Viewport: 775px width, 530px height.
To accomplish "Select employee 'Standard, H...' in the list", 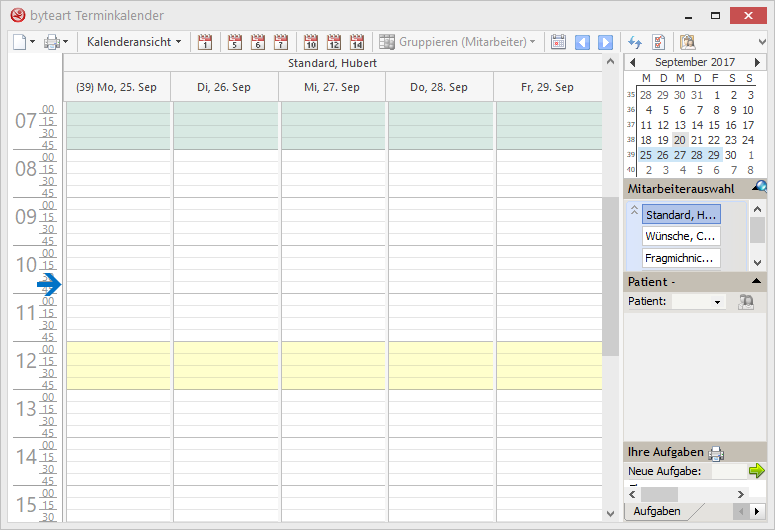I will point(680,214).
